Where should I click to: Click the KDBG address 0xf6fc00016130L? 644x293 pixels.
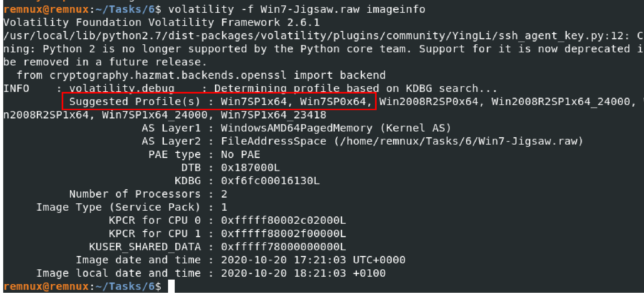(270, 181)
